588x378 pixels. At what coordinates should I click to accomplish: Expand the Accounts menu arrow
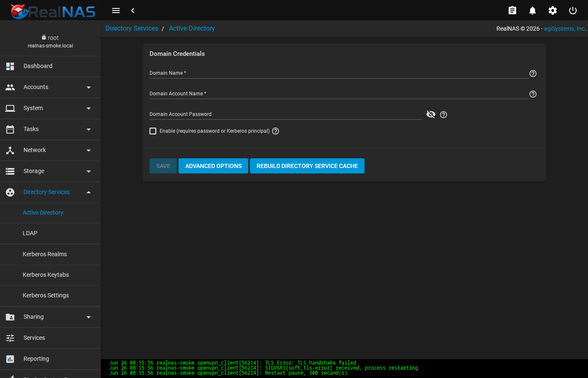click(x=89, y=87)
